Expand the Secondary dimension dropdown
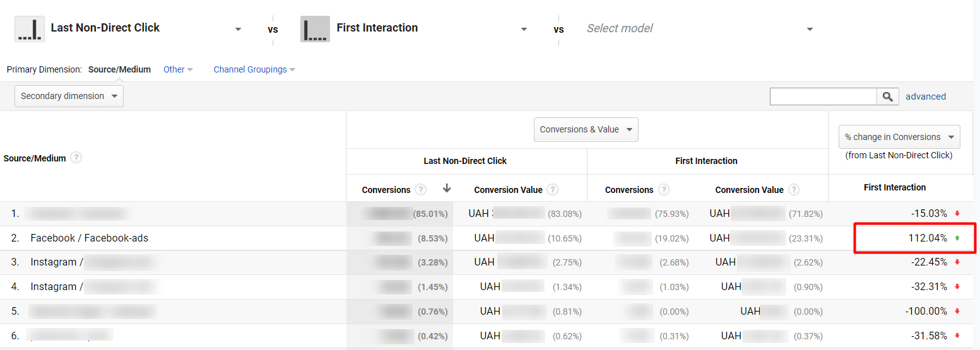Viewport: 980px width, 350px height. [x=69, y=96]
